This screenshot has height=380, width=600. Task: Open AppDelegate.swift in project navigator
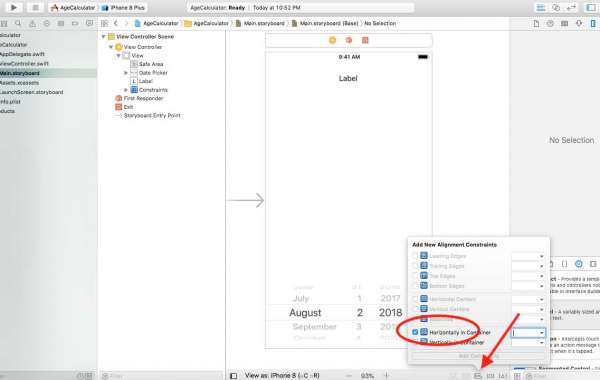22,54
